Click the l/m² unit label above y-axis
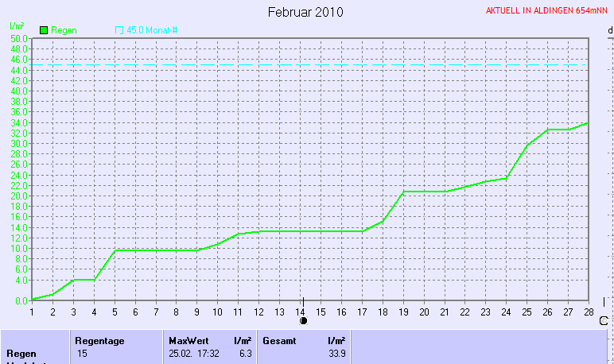Image resolution: width=614 pixels, height=364 pixels. pos(16,27)
